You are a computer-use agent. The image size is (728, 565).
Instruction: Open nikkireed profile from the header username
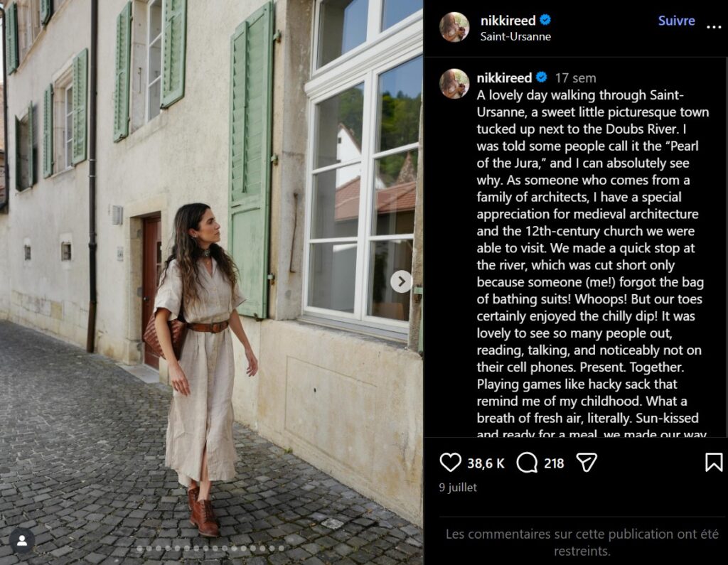pyautogui.click(x=508, y=21)
